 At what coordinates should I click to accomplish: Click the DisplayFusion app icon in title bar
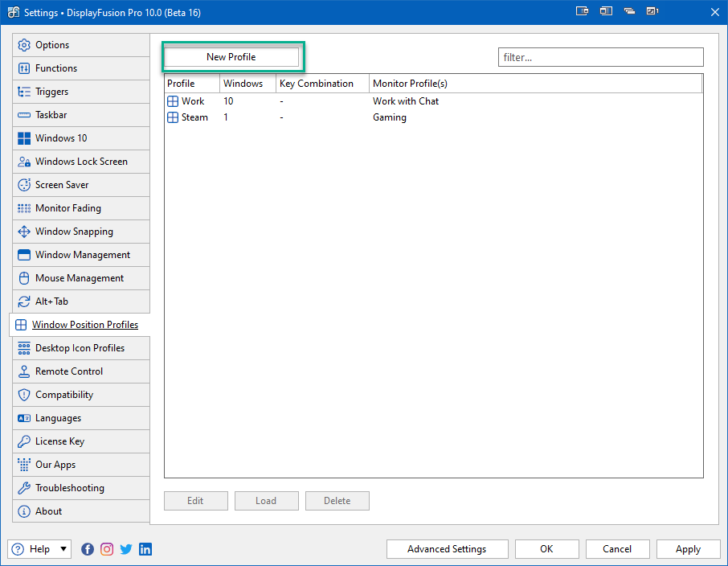click(14, 12)
